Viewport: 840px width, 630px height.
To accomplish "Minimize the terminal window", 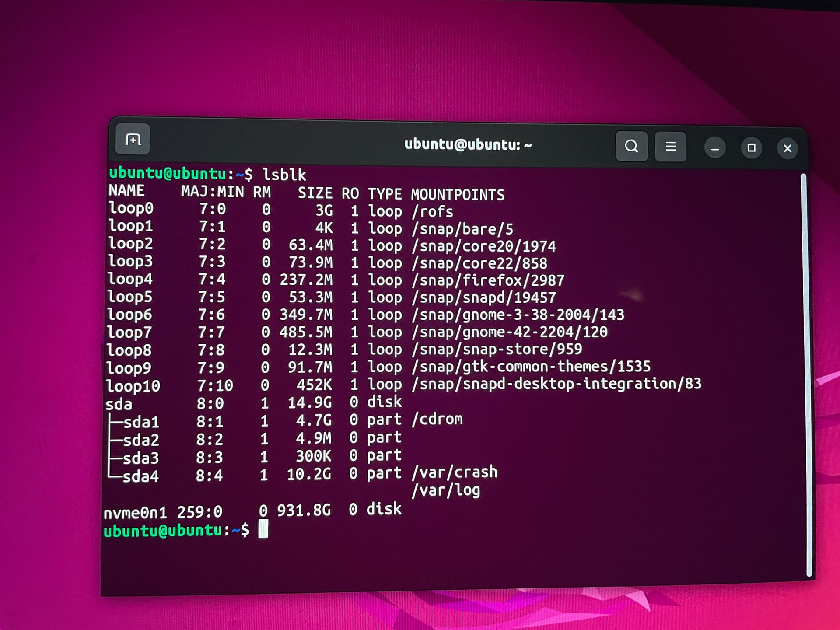I will (x=715, y=148).
